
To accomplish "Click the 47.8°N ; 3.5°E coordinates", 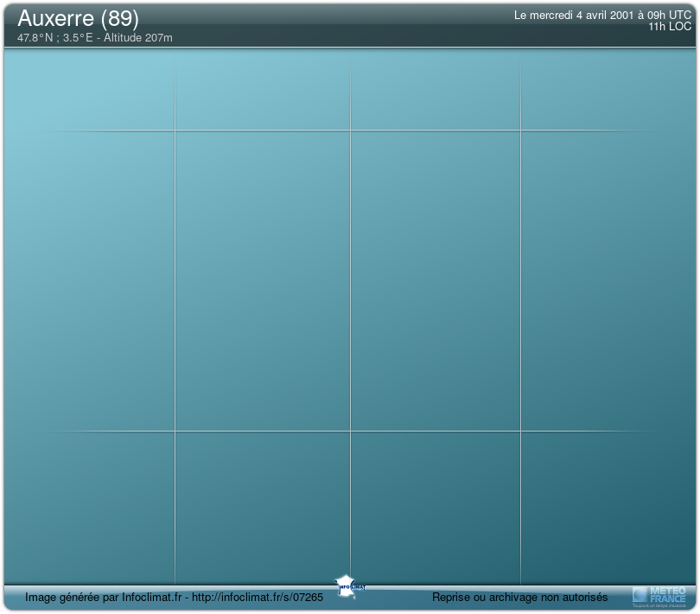I will click(54, 38).
